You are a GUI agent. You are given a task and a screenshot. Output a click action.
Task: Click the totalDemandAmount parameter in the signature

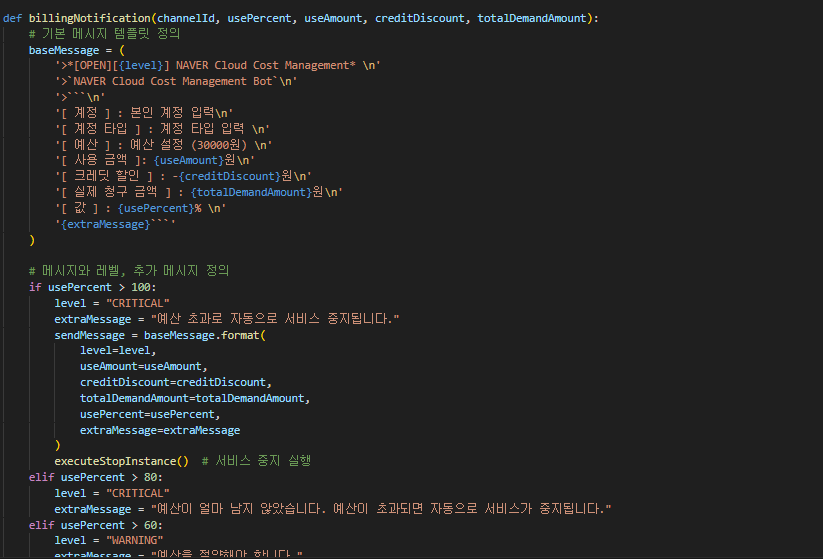tap(532, 18)
